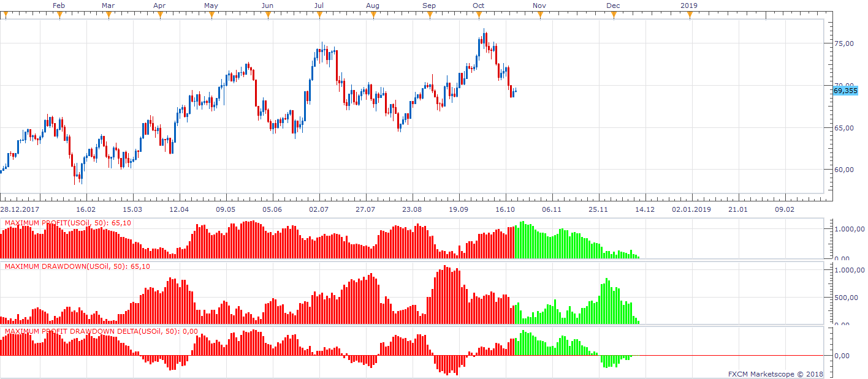Click the 65,00 price axis label

pos(844,128)
